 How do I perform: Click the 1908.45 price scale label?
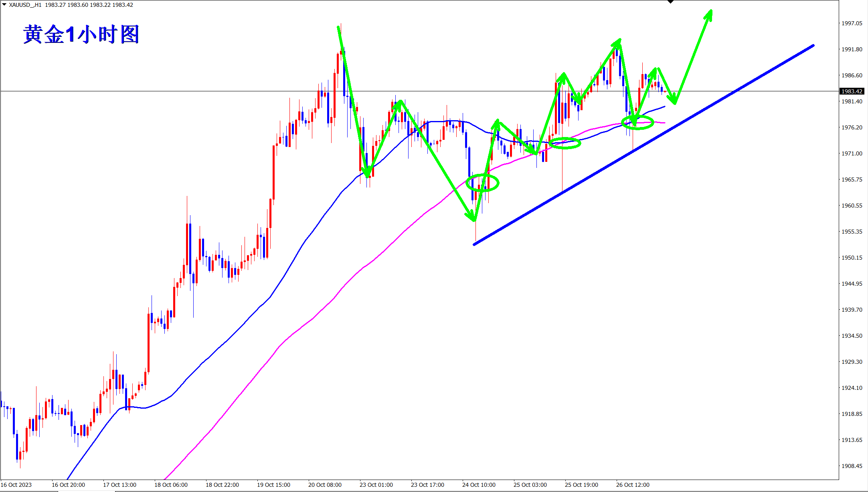pyautogui.click(x=852, y=466)
